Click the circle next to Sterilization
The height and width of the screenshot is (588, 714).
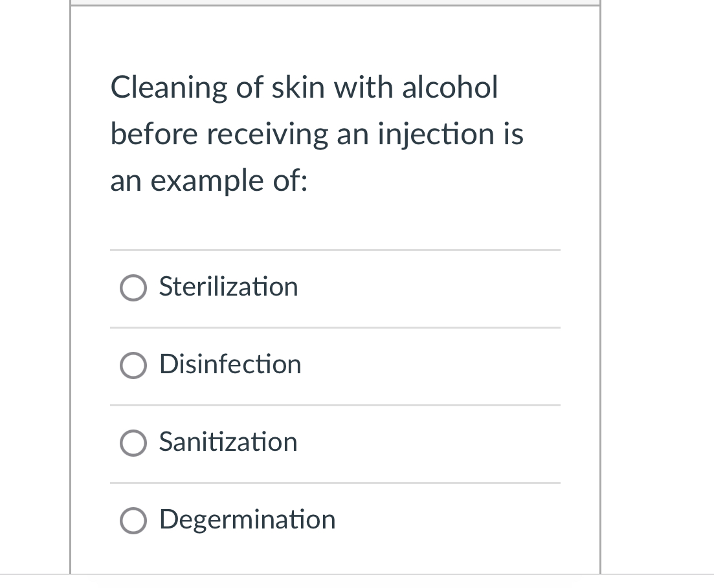pyautogui.click(x=133, y=288)
